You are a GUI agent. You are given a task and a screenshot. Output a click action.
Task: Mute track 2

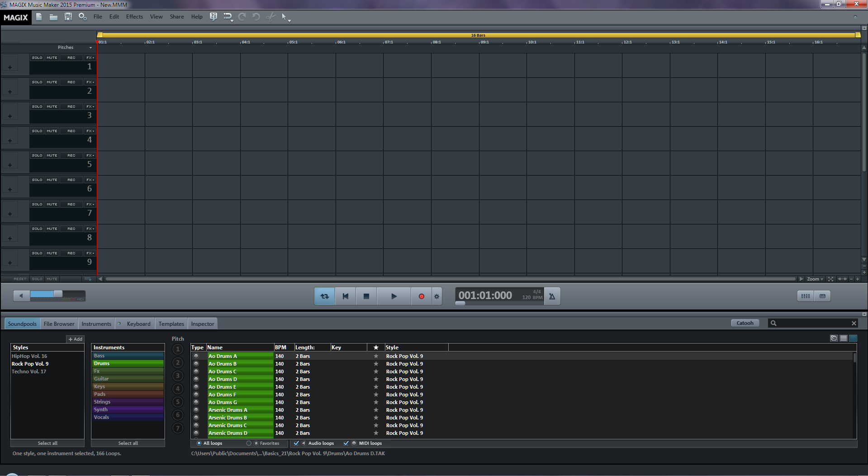52,82
